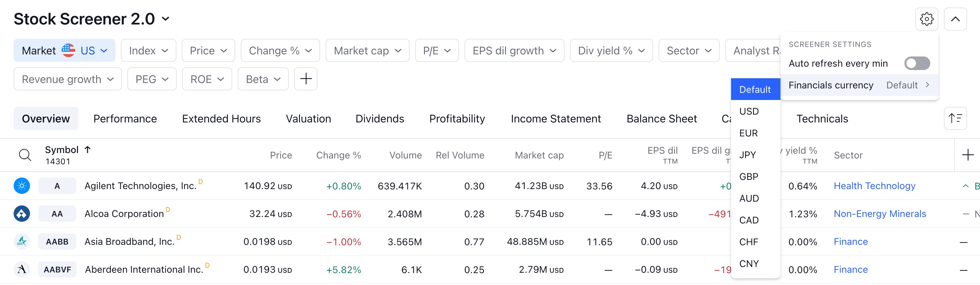
Task: Expand the Market cap filter dropdown
Action: point(367,51)
